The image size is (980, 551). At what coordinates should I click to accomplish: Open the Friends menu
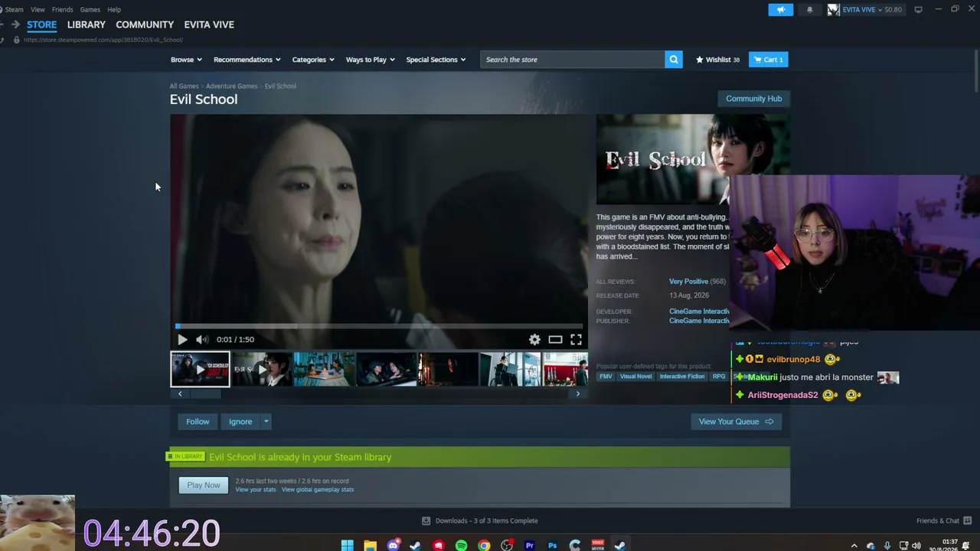click(x=63, y=10)
